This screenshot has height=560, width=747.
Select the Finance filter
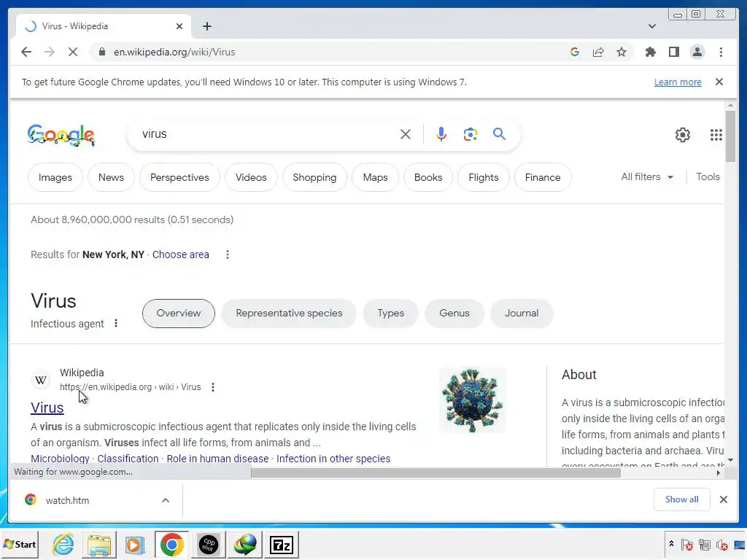(543, 177)
